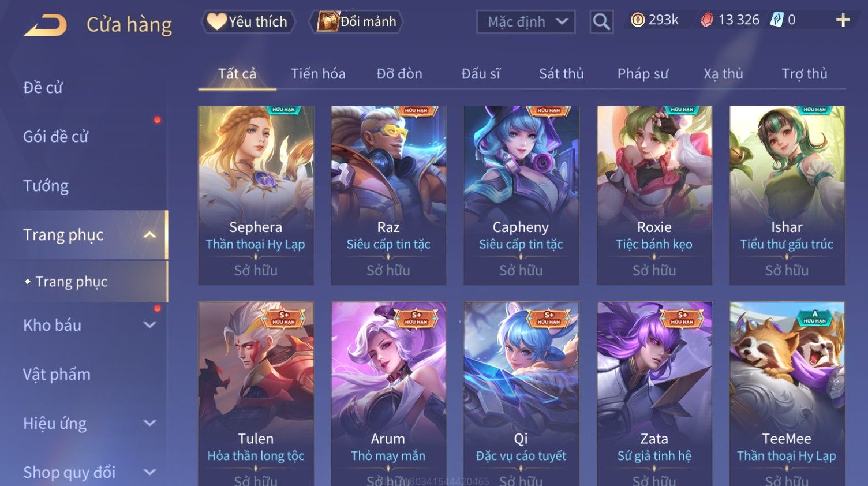Expand the Shop quy đổi menu

coord(149,472)
